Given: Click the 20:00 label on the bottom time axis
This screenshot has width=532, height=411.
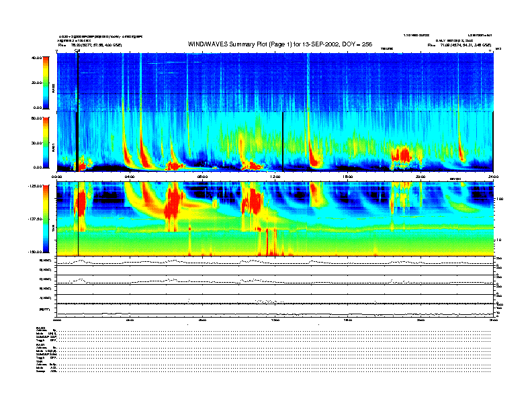Looking at the screenshot, I should pos(420,320).
